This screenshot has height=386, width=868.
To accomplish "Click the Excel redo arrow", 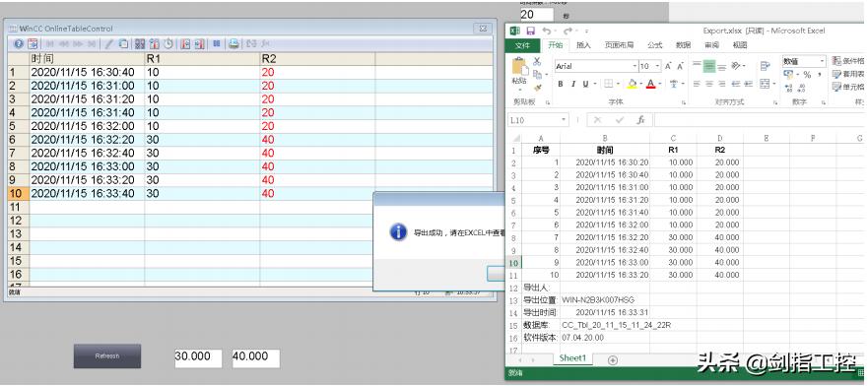I will 568,31.
